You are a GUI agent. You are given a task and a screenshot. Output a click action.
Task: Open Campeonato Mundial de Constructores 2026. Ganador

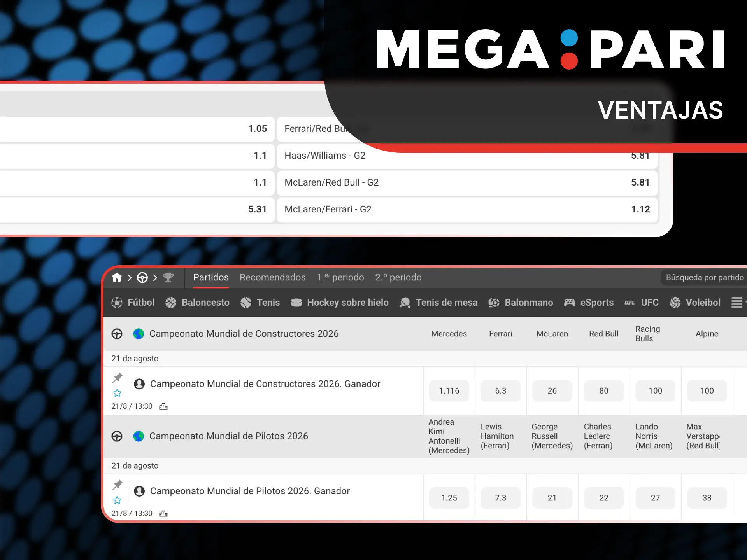point(265,384)
